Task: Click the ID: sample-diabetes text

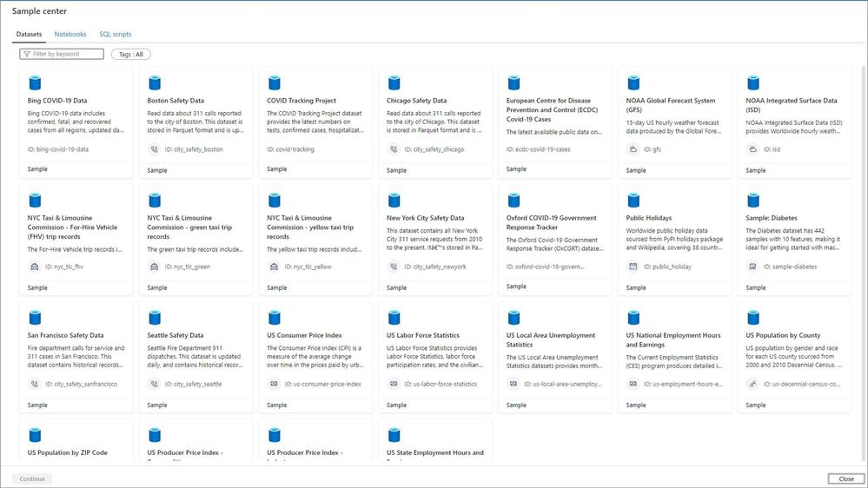Action: [790, 267]
